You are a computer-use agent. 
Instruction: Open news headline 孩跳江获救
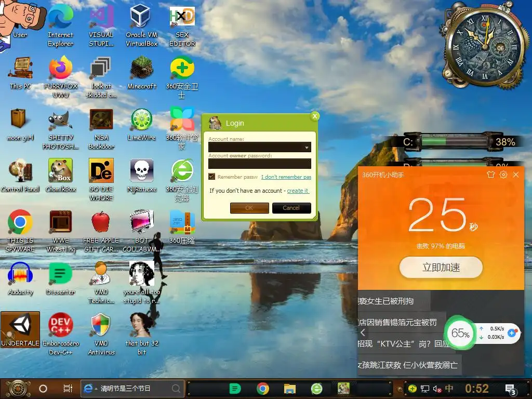(x=407, y=365)
